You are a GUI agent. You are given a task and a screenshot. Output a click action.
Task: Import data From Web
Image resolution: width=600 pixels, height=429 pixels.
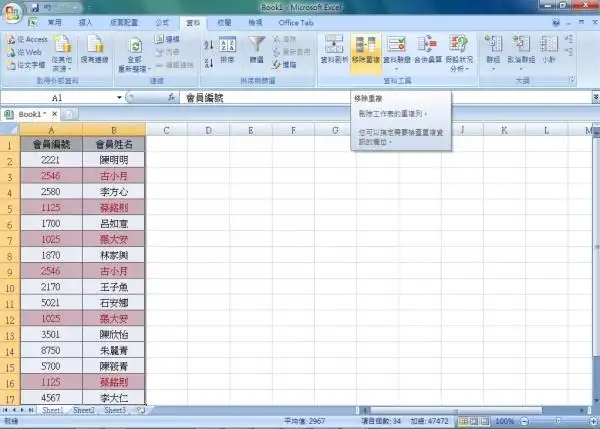24,52
